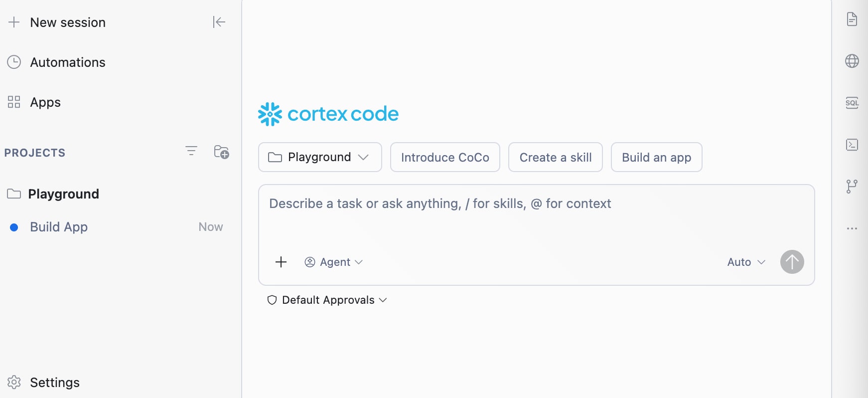Open the Agent mode dropdown

tap(333, 262)
